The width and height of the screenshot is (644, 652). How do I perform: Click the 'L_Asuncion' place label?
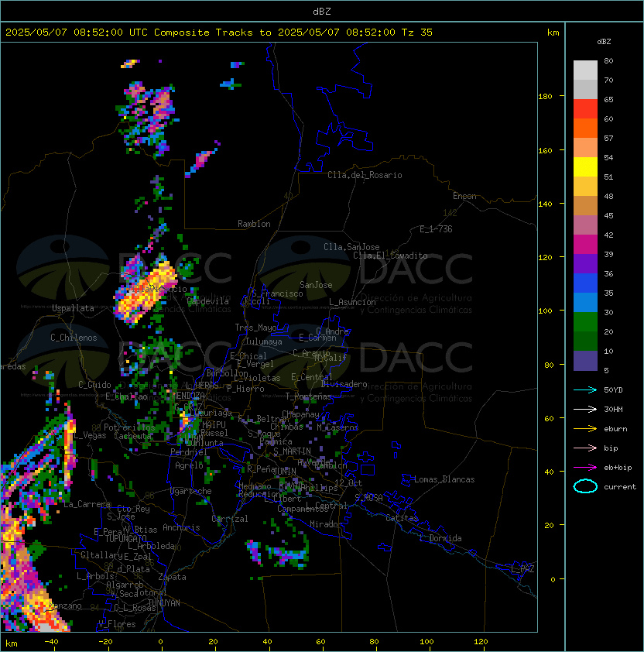(352, 302)
